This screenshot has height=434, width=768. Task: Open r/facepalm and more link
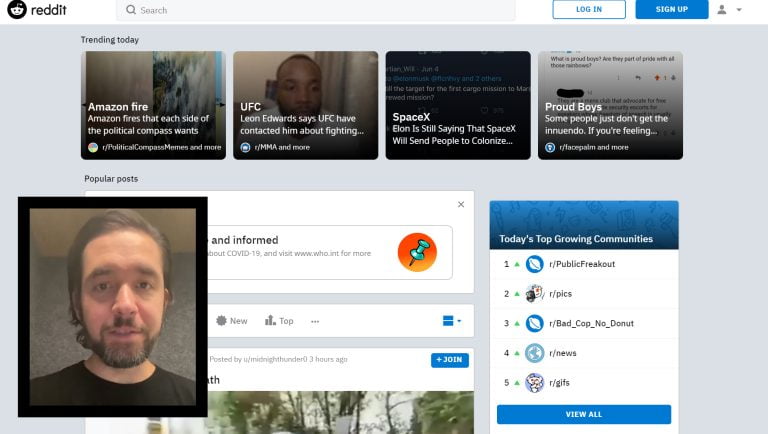[594, 147]
